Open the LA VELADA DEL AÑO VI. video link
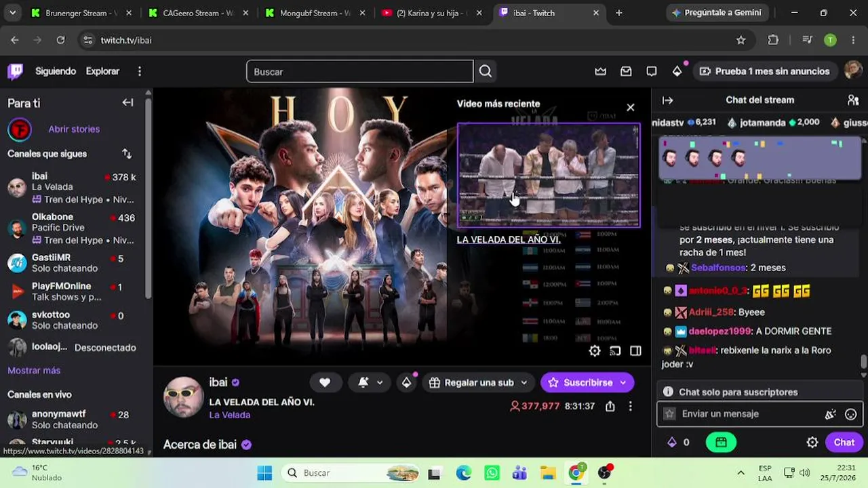 (x=509, y=239)
